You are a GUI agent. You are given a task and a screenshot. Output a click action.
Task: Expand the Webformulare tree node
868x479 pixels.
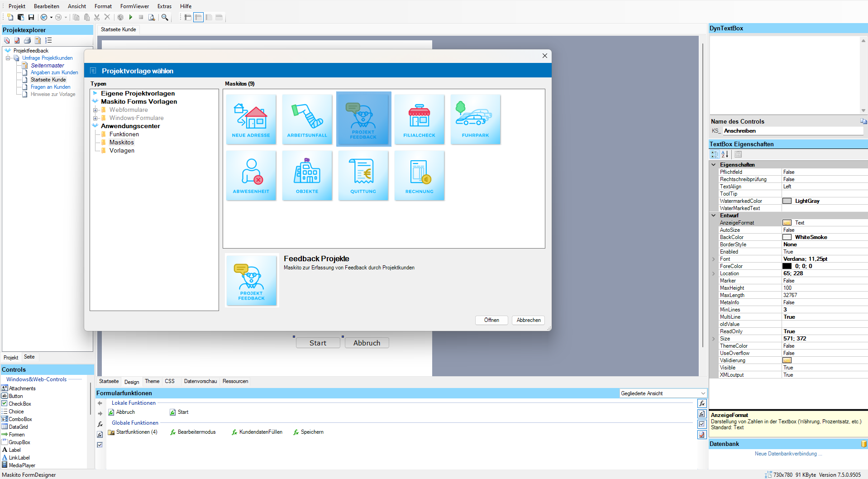95,110
